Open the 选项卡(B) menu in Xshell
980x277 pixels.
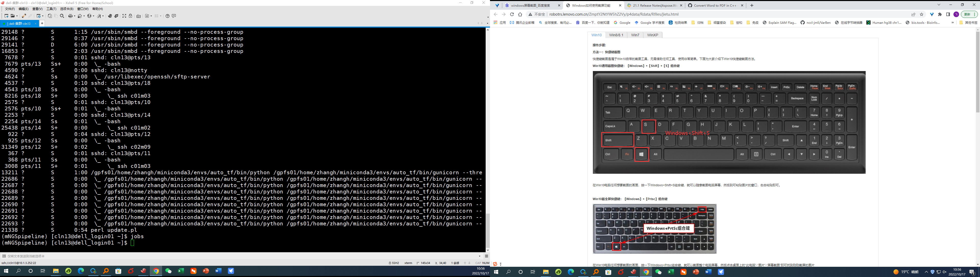(67, 9)
